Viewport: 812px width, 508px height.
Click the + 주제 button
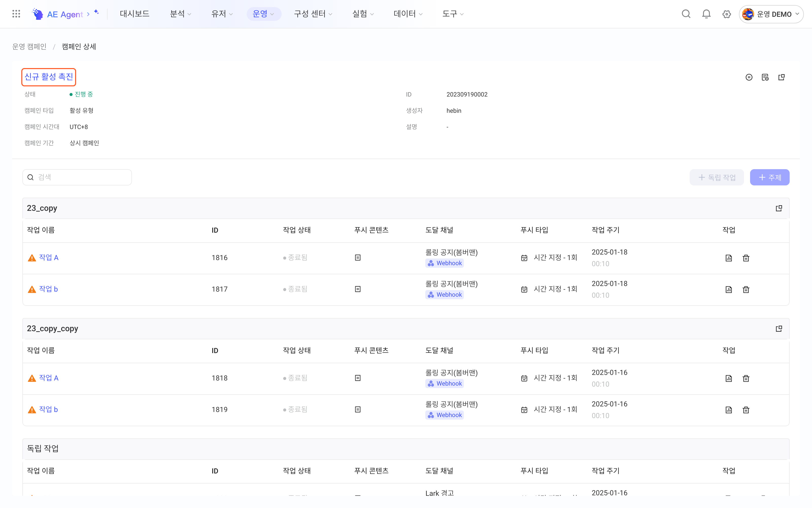(770, 177)
